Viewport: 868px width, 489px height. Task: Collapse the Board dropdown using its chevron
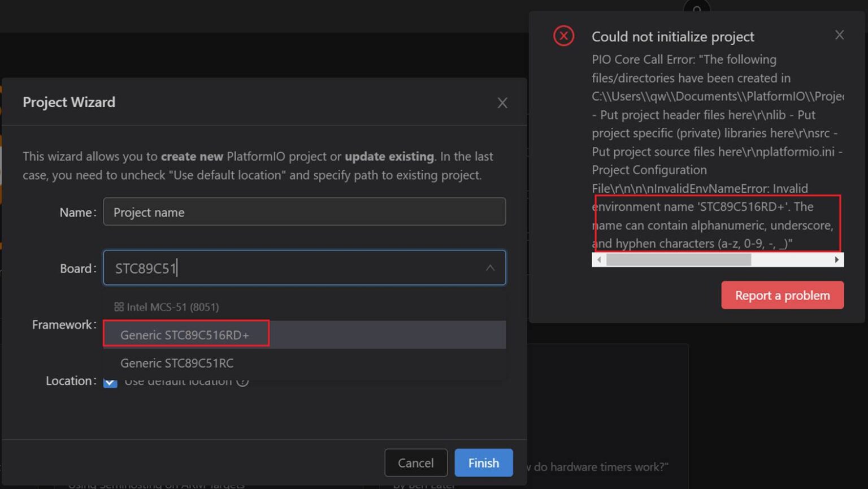490,267
